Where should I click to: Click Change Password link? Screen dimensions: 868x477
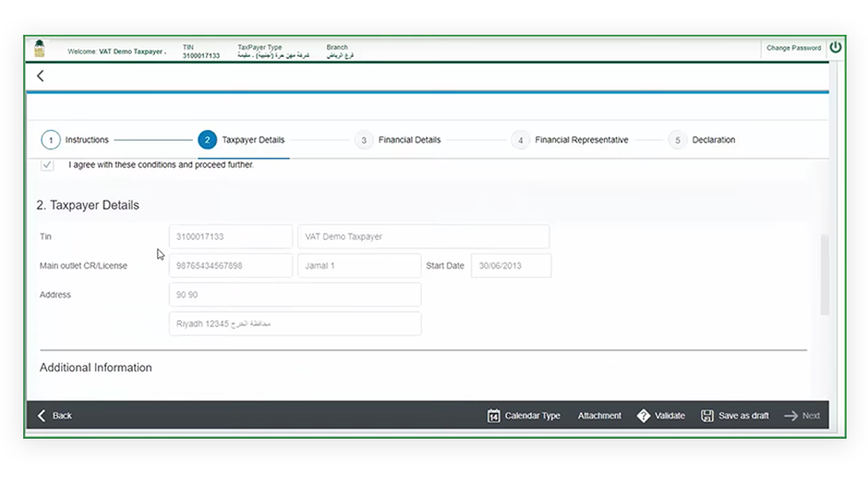pyautogui.click(x=793, y=48)
